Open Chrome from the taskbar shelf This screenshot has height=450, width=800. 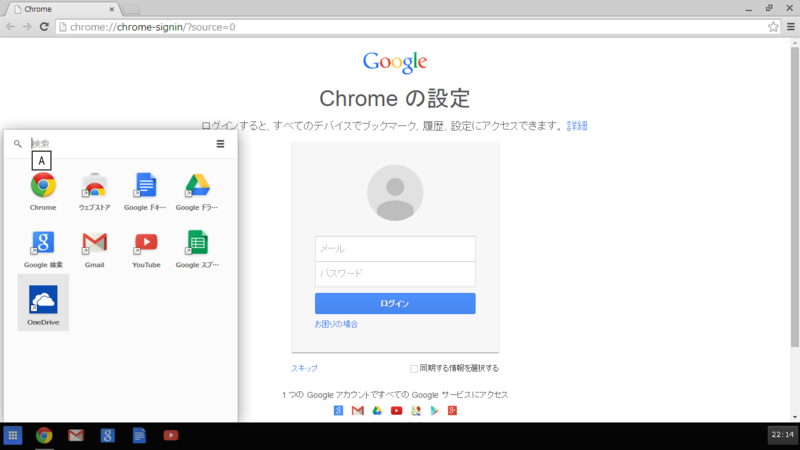(44, 435)
